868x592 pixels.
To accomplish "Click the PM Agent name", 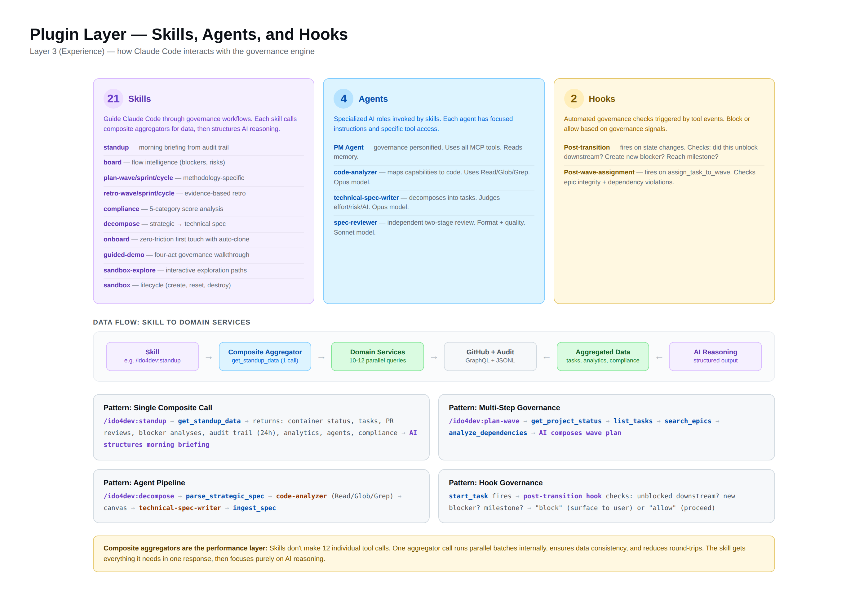I will 348,147.
